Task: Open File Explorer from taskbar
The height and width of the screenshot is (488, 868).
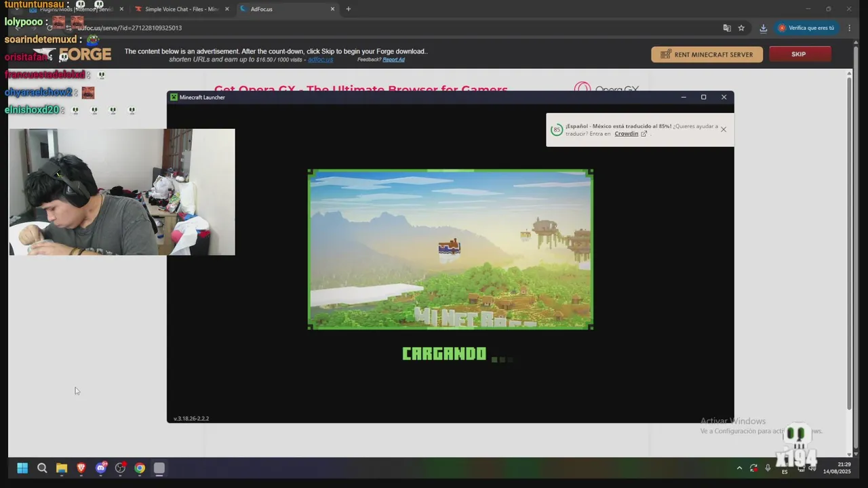Action: [62, 468]
